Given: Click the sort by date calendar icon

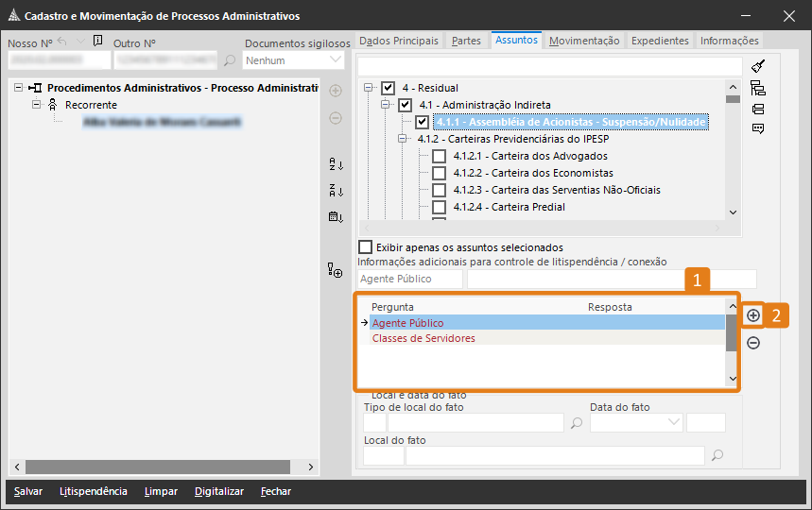Looking at the screenshot, I should (x=336, y=216).
